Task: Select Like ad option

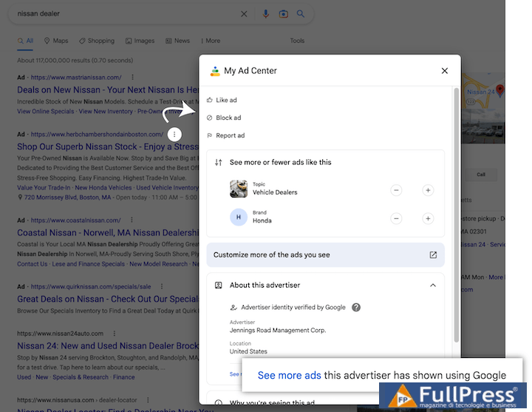Action: click(226, 100)
